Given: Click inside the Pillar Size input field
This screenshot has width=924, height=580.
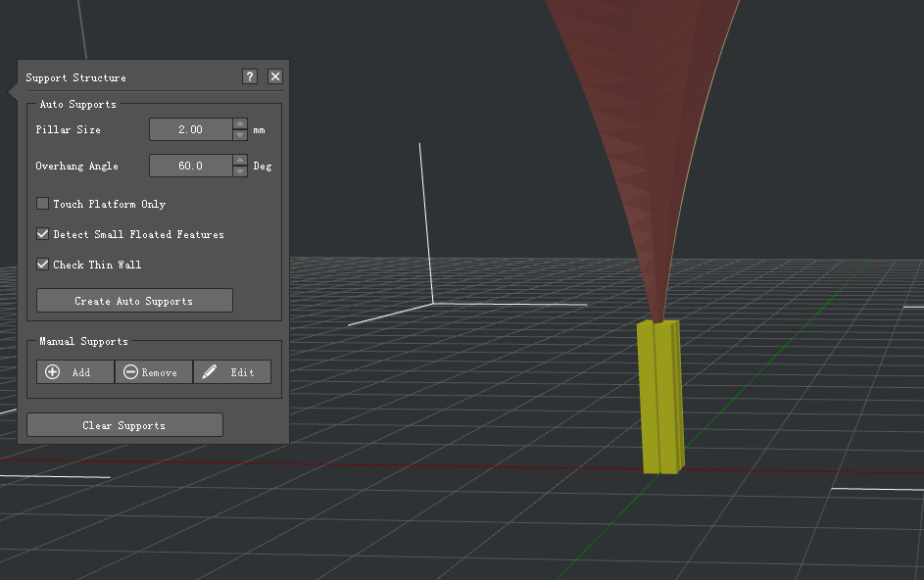Looking at the screenshot, I should click(x=191, y=128).
